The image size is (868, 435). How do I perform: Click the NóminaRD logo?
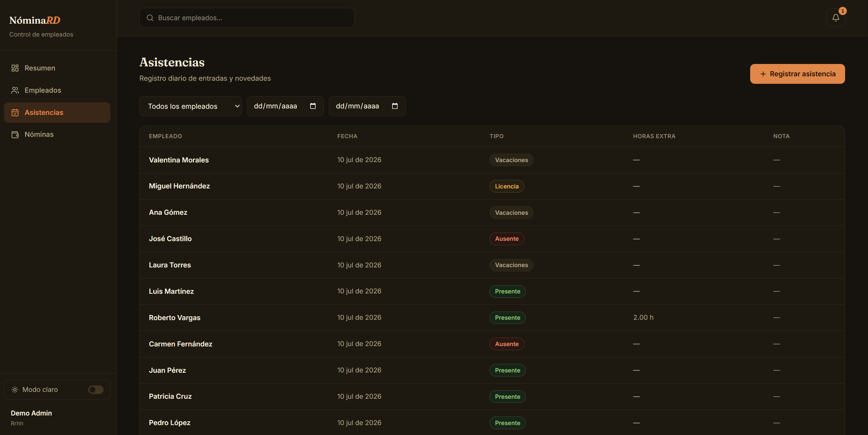35,20
